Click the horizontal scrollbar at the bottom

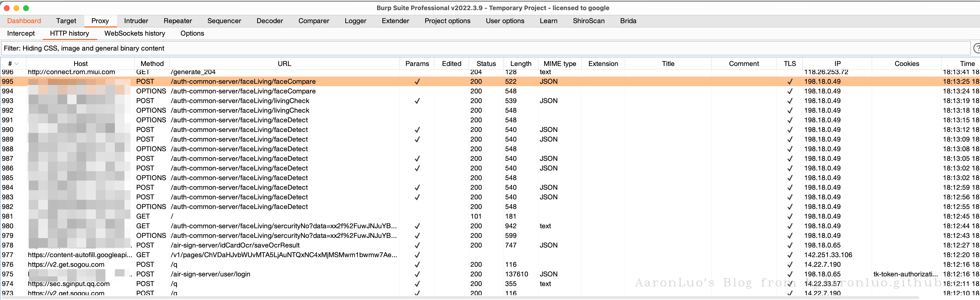pos(457,297)
